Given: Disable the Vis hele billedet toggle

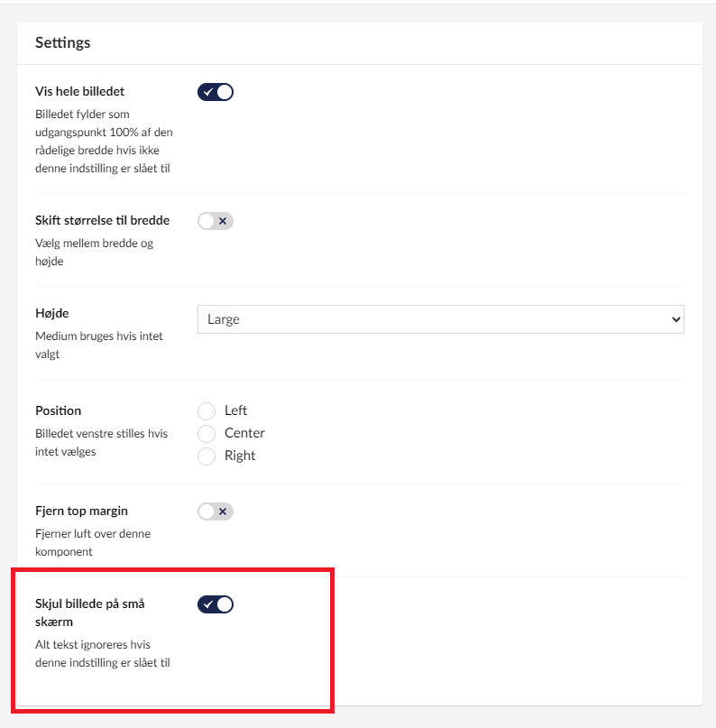Looking at the screenshot, I should point(216,92).
